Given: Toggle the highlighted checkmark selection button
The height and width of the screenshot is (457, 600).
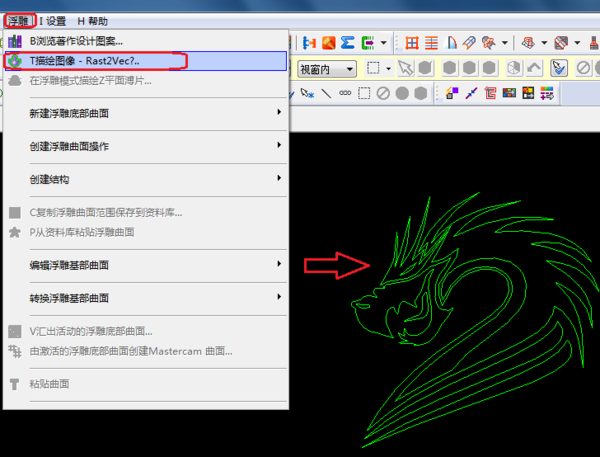Looking at the screenshot, I should click(559, 68).
